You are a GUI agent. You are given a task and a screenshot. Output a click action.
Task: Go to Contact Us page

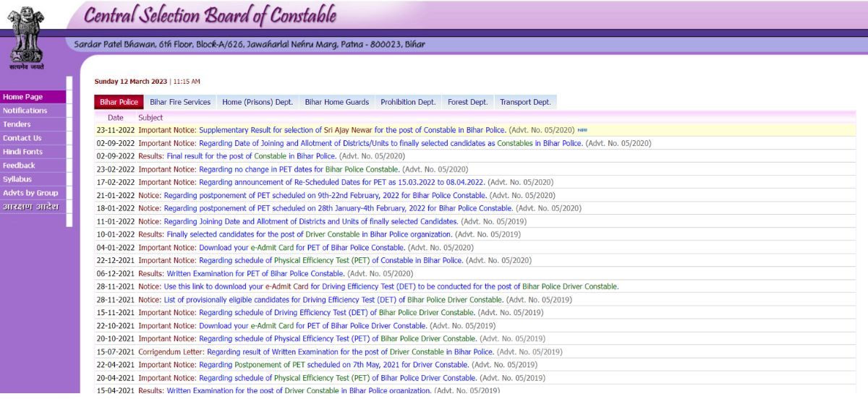pos(33,138)
